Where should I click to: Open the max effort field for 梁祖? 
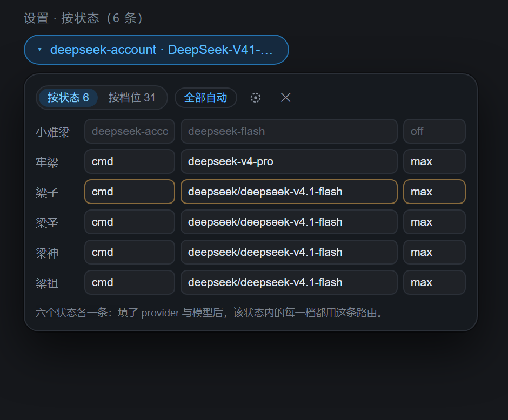(x=434, y=282)
